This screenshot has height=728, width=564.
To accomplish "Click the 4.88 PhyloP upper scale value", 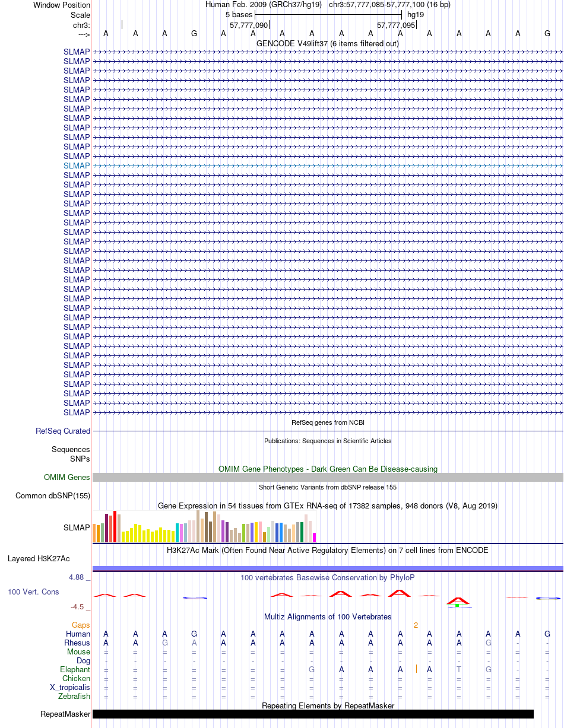I will click(x=78, y=577).
